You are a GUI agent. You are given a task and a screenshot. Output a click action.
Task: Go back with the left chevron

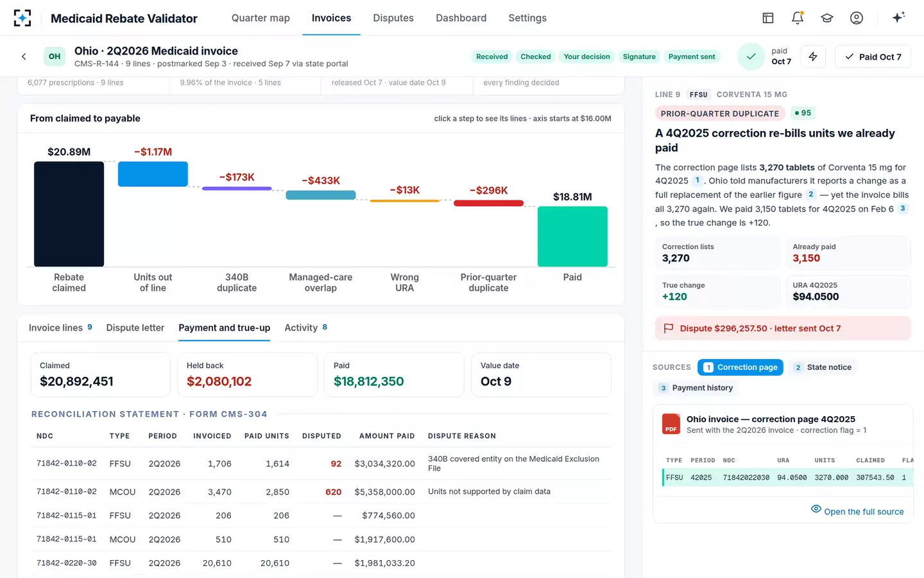coord(24,57)
